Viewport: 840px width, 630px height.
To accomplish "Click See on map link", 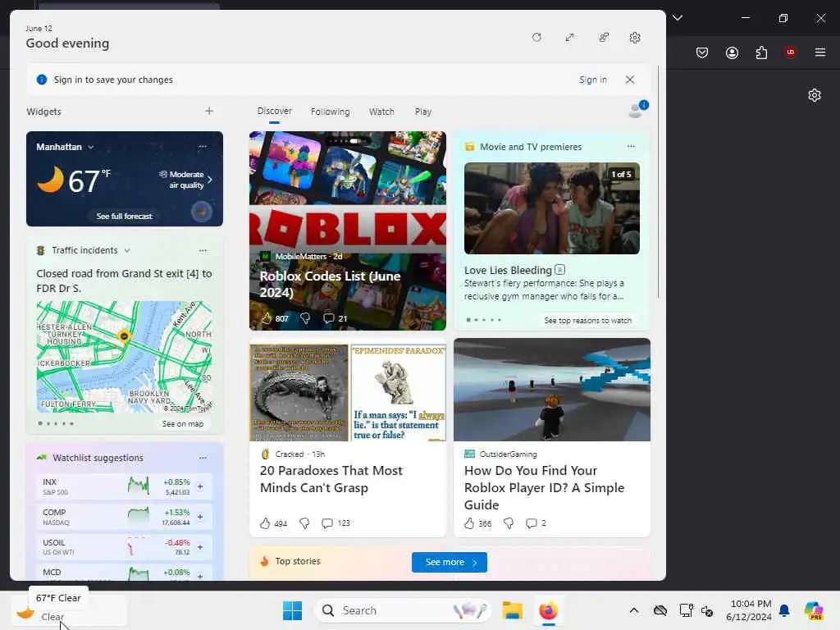I will tap(183, 424).
